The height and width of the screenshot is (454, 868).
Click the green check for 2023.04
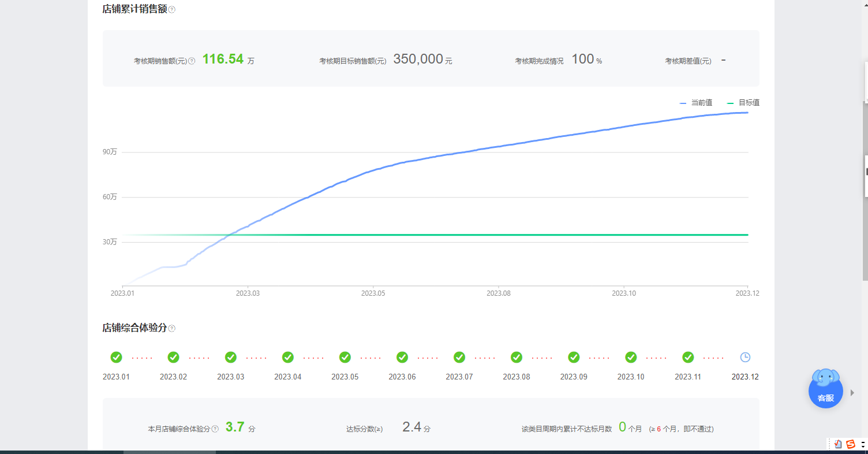(x=287, y=358)
